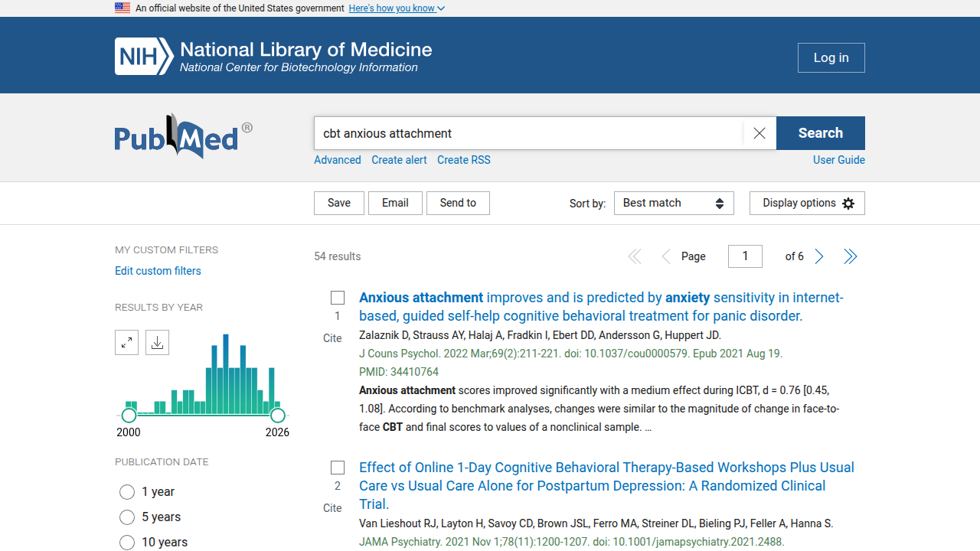Open the PubMed home logo
Image resolution: width=980 pixels, height=551 pixels.
coord(184,135)
